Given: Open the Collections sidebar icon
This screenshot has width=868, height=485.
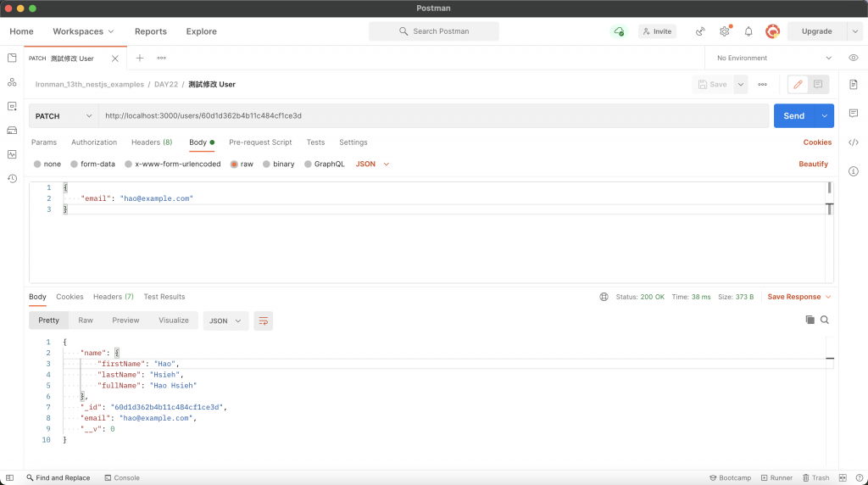Looking at the screenshot, I should pyautogui.click(x=12, y=58).
